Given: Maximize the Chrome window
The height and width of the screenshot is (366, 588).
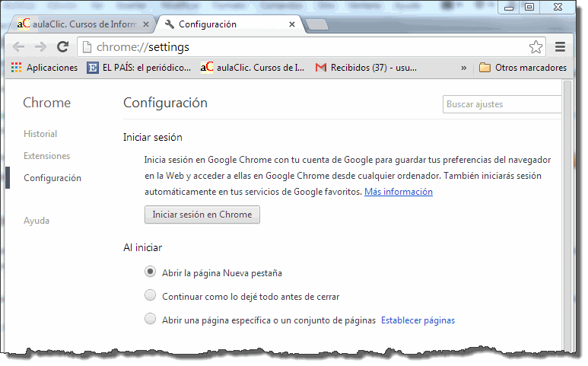Looking at the screenshot, I should click(529, 7).
